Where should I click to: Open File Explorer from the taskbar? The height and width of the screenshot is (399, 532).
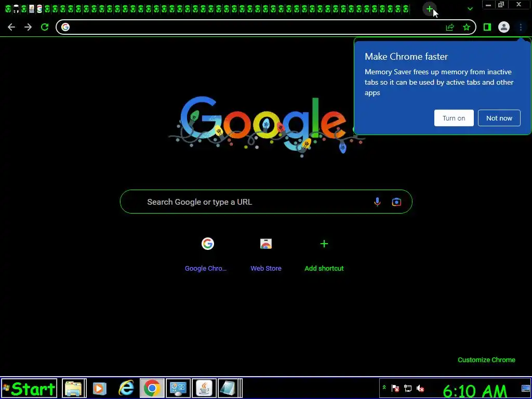[x=74, y=389]
